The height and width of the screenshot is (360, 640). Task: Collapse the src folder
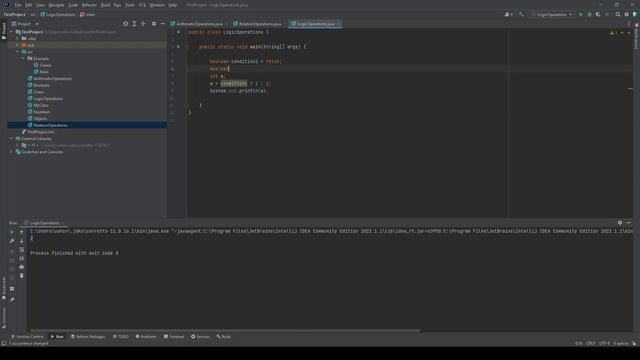point(18,52)
